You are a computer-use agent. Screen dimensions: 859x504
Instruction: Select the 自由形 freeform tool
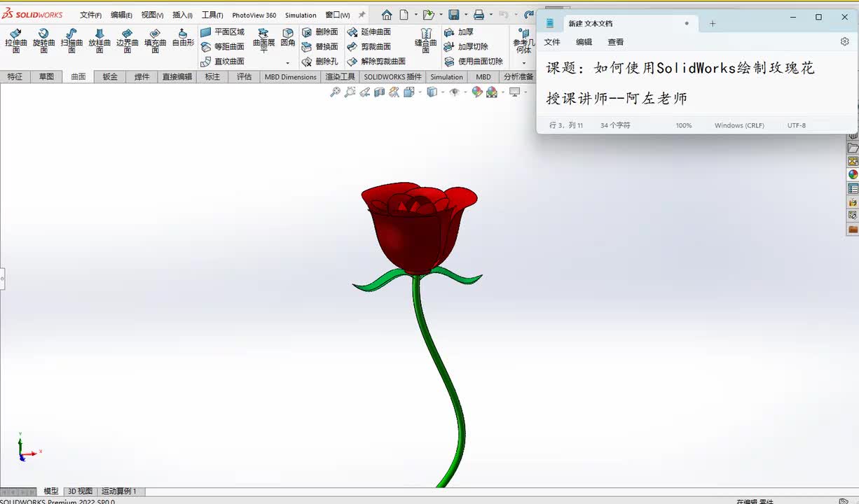click(x=183, y=38)
